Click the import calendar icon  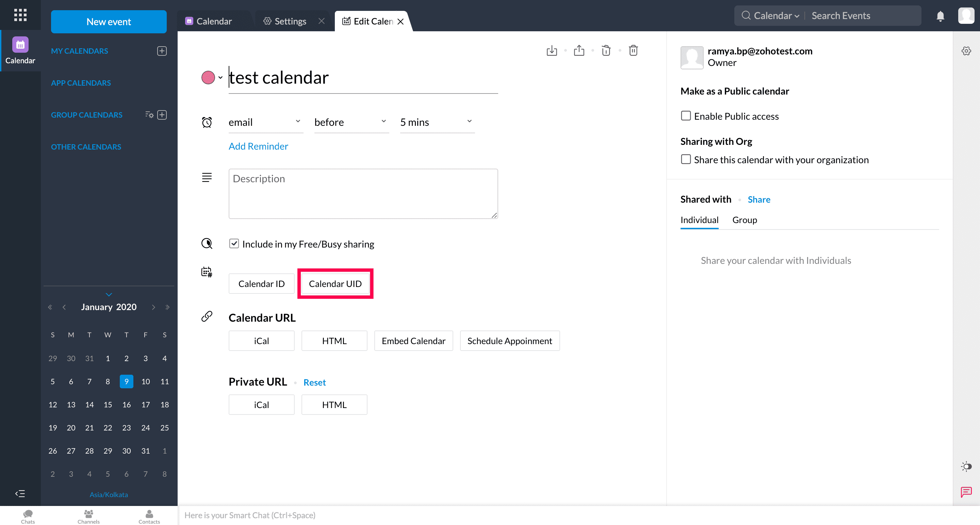[552, 51]
